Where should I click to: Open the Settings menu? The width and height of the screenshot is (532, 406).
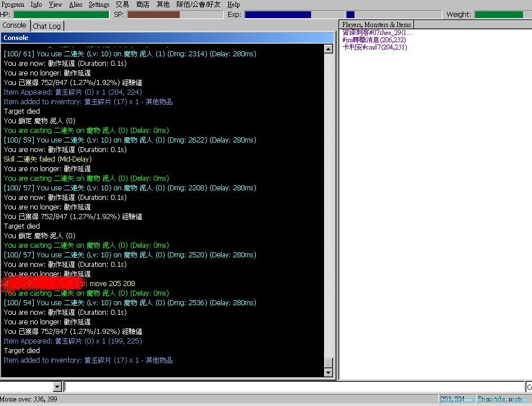click(x=99, y=5)
